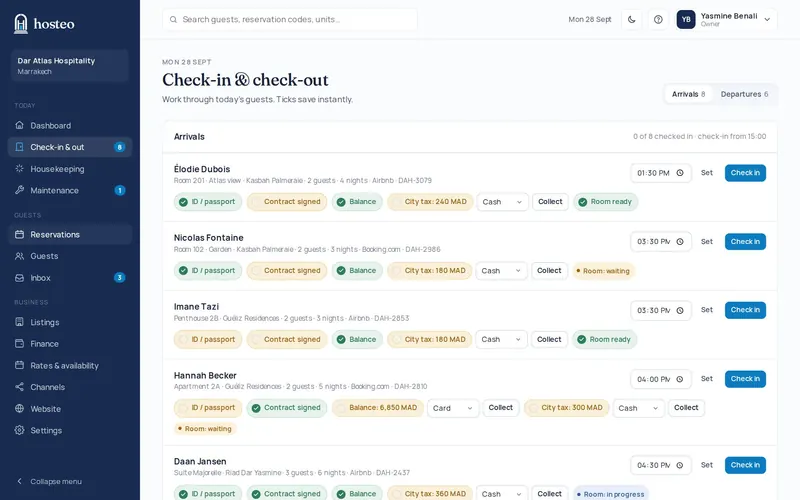This screenshot has height=500, width=800.
Task: Toggle dark mode moon icon
Action: 632,19
